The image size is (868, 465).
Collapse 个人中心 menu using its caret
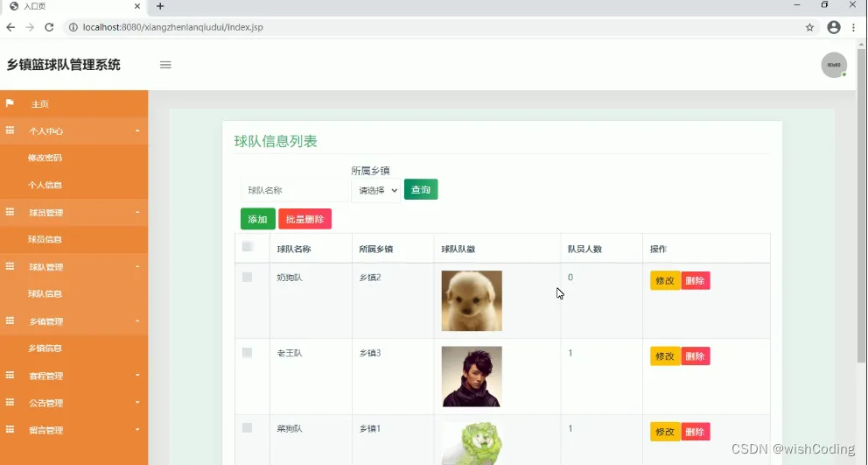(137, 130)
